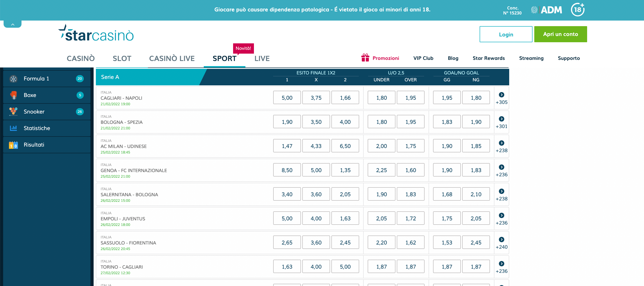This screenshot has width=644, height=286.
Task: Click the Apri un conto button
Action: point(560,34)
